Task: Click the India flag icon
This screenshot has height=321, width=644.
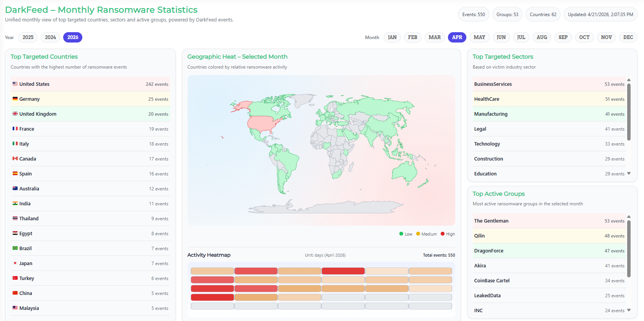Action: point(15,203)
